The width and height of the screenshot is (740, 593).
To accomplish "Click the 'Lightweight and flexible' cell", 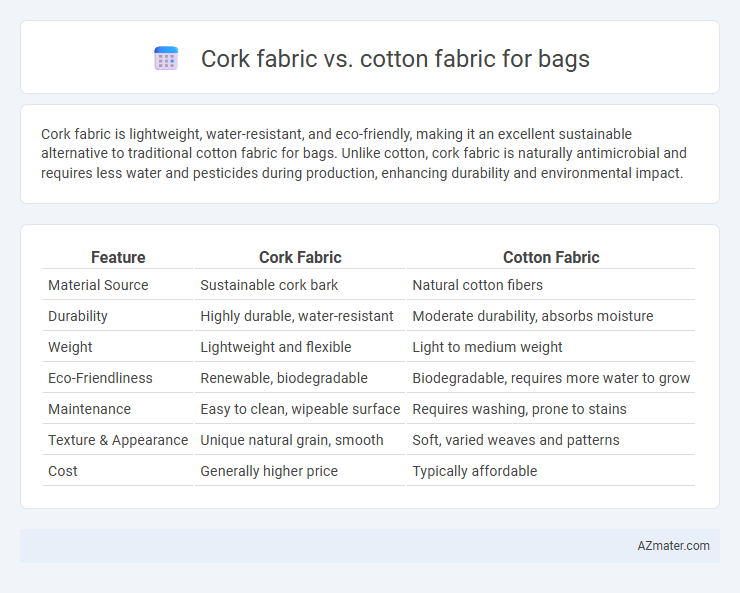I will 276,347.
